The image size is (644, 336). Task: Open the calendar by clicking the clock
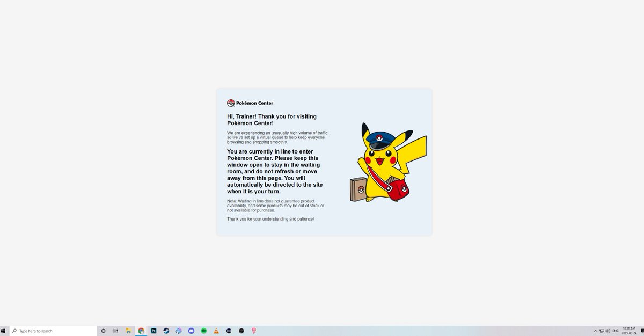coord(629,331)
